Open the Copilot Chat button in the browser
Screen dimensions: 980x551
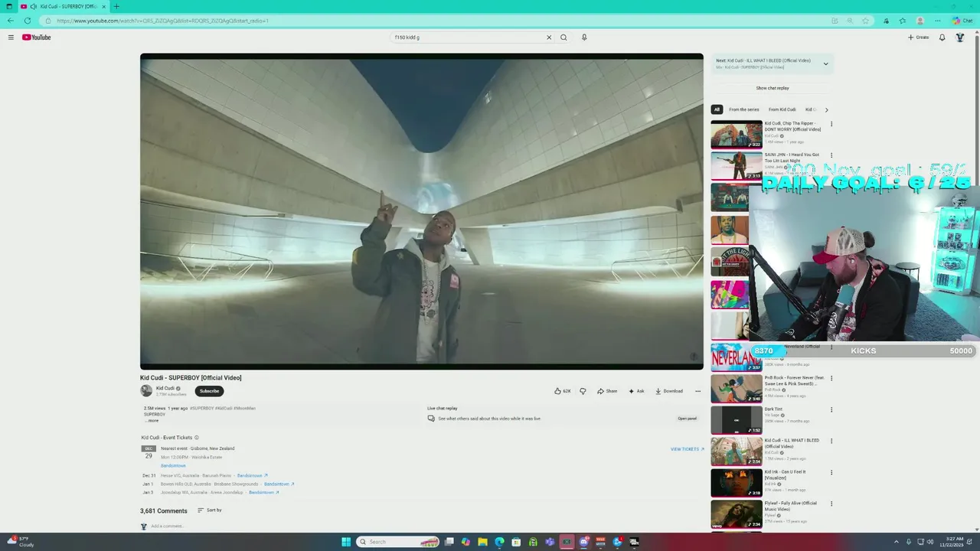point(962,21)
